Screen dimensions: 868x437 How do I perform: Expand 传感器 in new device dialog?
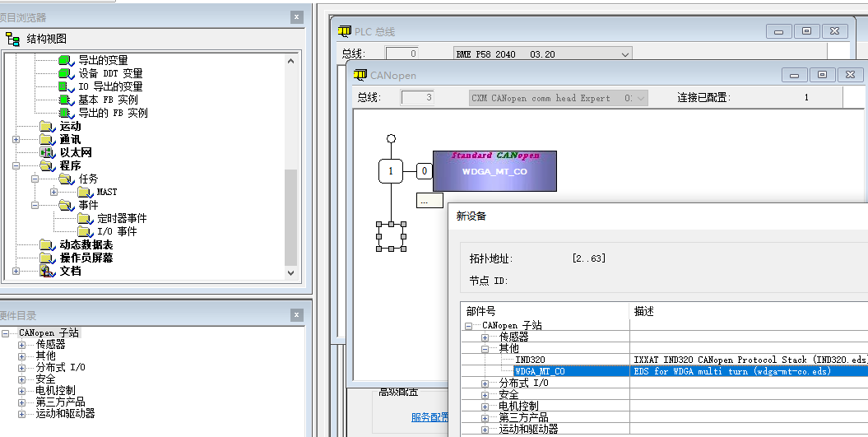[x=485, y=337]
